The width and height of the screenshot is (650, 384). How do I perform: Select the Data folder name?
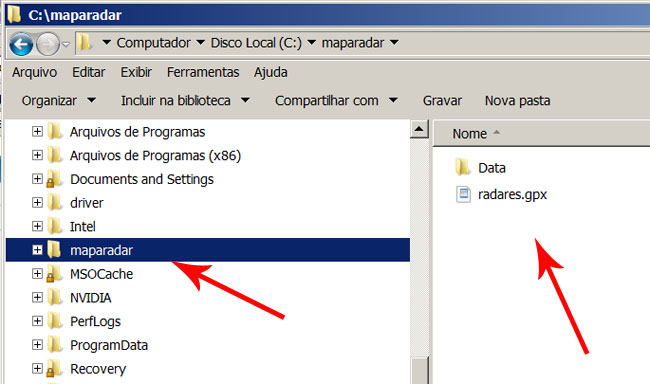[492, 168]
